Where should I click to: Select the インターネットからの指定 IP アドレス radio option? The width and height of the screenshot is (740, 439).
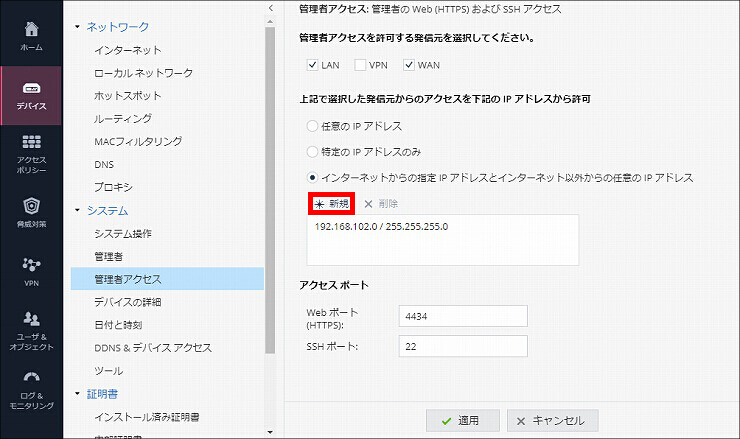312,177
